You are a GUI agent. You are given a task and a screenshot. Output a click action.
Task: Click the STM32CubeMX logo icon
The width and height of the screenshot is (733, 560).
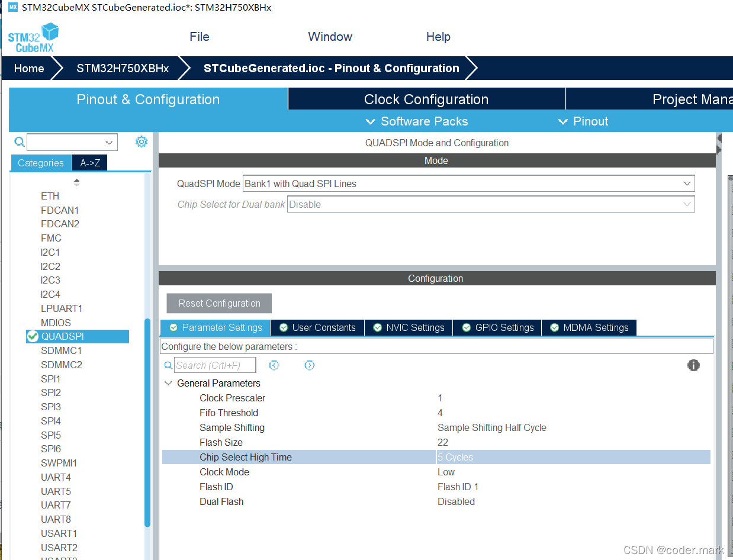(34, 37)
